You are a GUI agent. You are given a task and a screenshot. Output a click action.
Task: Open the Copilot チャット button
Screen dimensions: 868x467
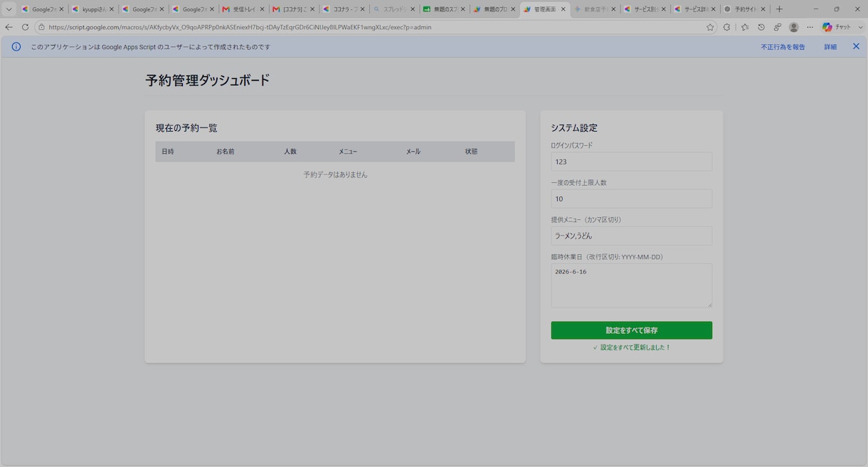pos(837,27)
